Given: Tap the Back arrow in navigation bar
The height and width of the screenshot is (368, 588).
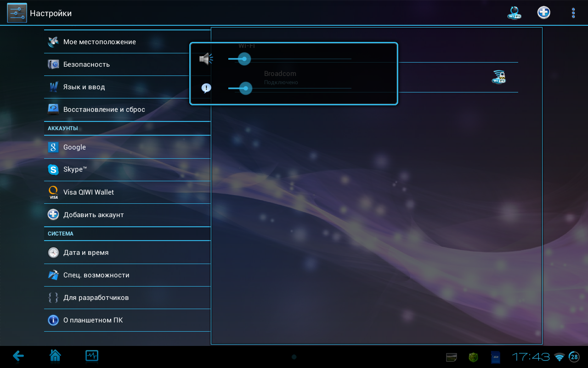Looking at the screenshot, I should [x=18, y=356].
